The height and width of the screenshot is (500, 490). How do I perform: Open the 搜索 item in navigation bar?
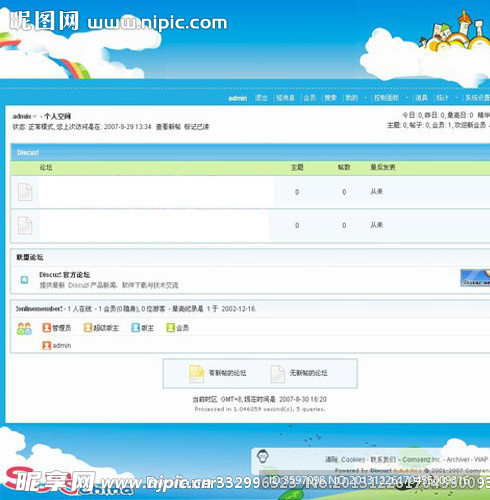point(330,98)
